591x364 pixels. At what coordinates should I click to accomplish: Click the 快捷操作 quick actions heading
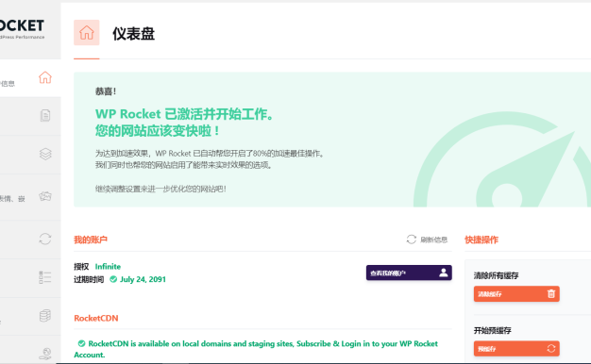[x=481, y=240]
